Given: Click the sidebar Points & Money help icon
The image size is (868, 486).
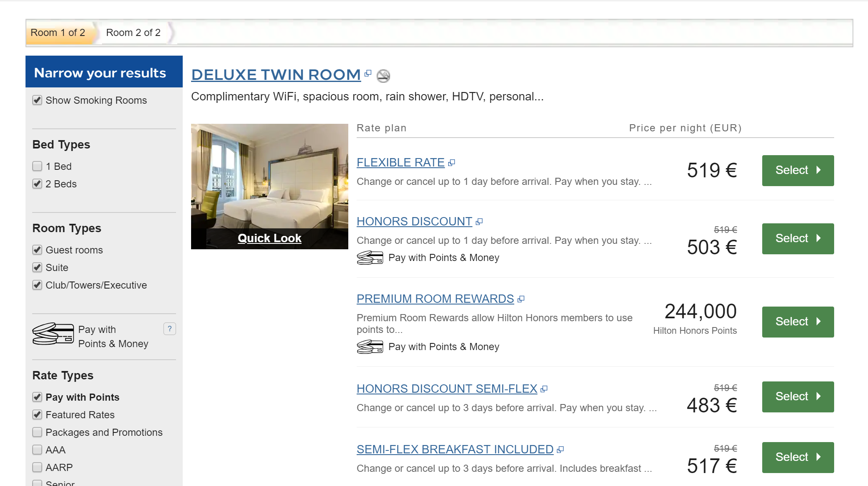Looking at the screenshot, I should click(x=169, y=329).
